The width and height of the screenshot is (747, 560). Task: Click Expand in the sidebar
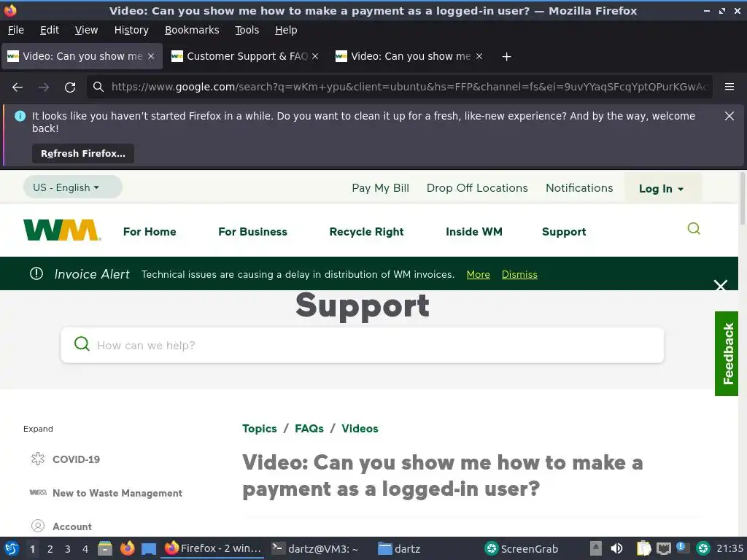[38, 429]
